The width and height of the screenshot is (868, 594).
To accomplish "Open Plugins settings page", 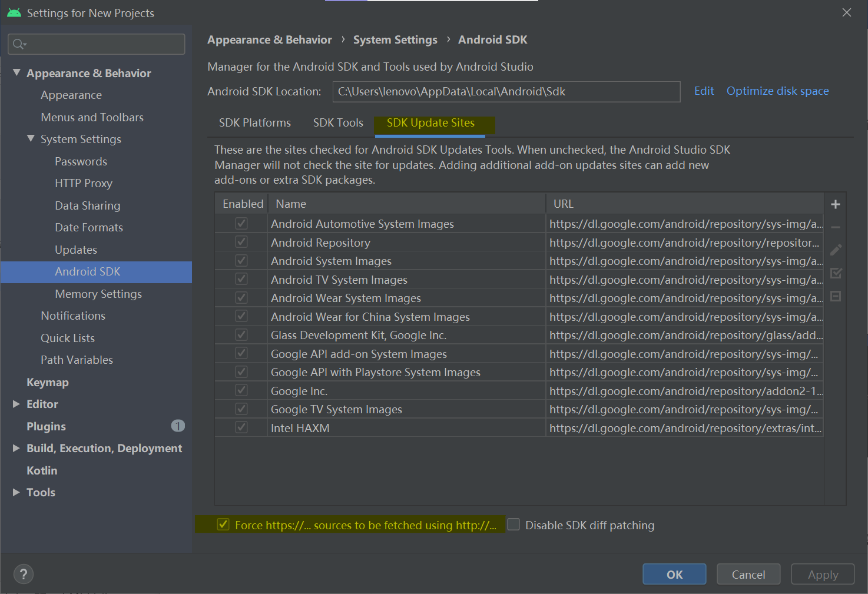I will (46, 426).
